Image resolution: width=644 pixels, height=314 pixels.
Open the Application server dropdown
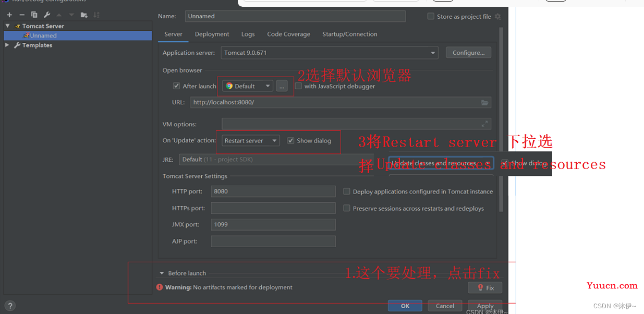point(330,53)
